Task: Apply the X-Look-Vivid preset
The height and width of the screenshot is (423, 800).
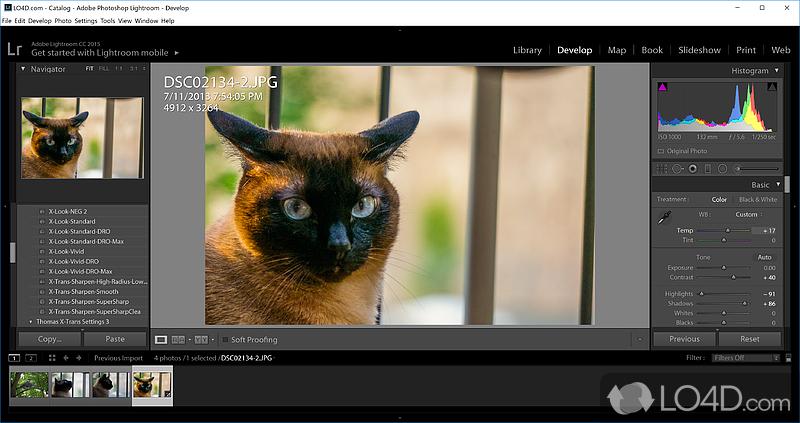Action: tap(66, 252)
